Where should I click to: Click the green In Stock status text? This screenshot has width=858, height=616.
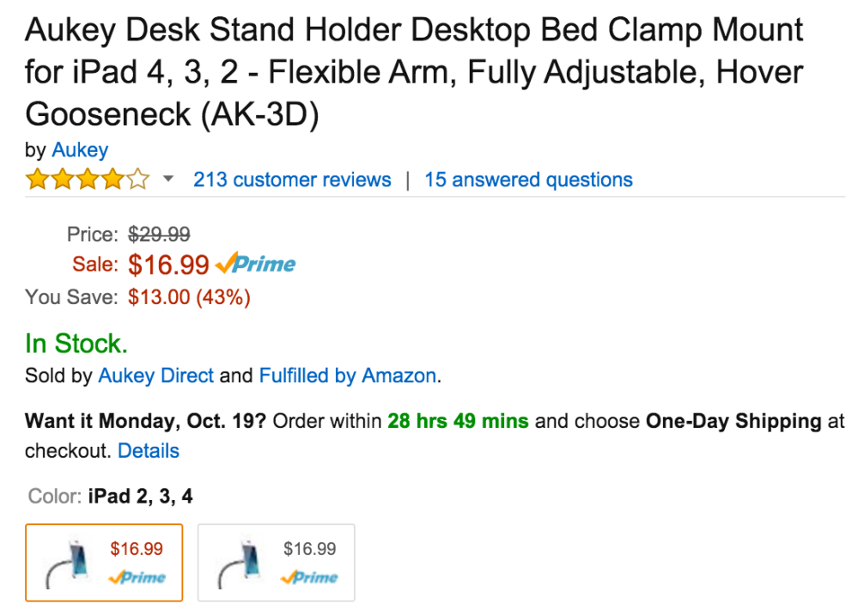pos(76,345)
